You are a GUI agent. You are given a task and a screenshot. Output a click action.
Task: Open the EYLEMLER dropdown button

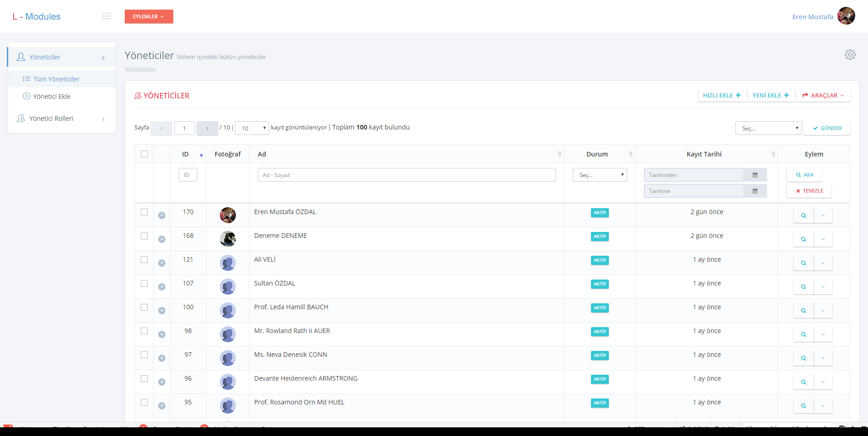(x=149, y=16)
